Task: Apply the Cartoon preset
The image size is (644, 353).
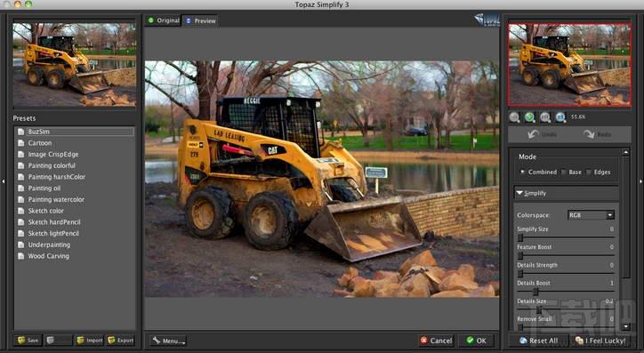Action: click(x=40, y=143)
